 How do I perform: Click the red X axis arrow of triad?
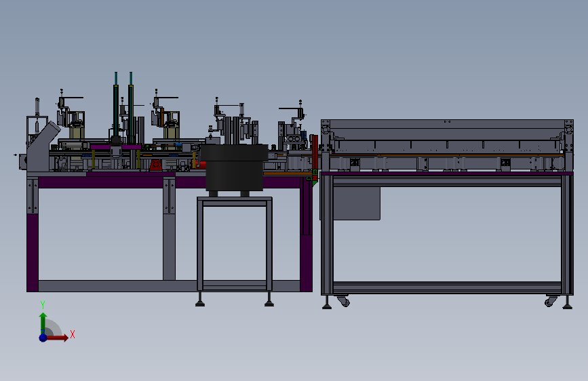pos(57,338)
